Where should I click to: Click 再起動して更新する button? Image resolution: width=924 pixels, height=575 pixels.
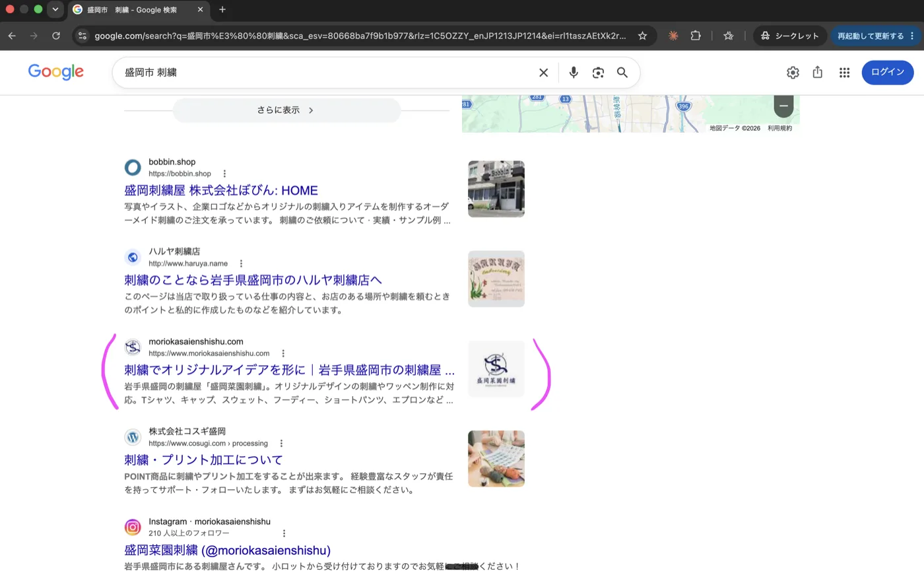(x=874, y=36)
